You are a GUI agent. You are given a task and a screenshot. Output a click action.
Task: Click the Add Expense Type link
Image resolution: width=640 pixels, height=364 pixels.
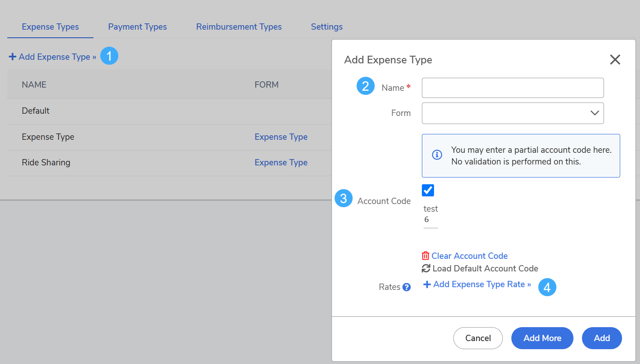click(x=53, y=57)
